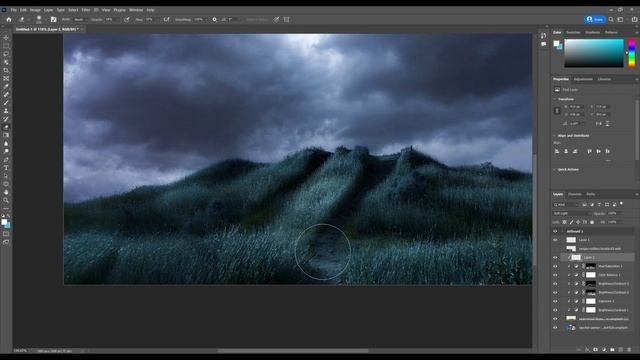Toggle visibility of Artboard 1
This screenshot has width=640, height=360.
click(555, 231)
